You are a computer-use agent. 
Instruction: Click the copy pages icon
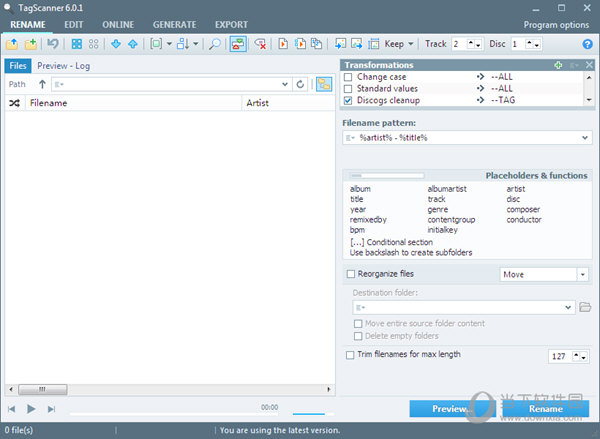pos(316,44)
